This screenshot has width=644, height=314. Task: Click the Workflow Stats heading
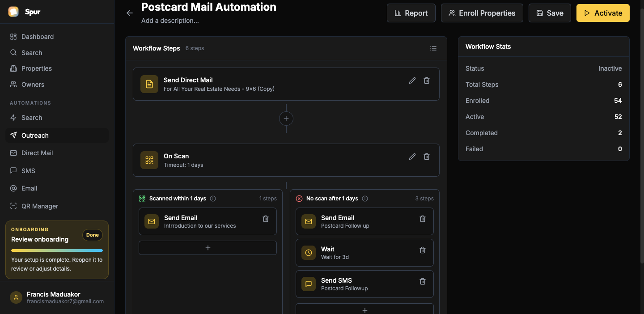tap(488, 47)
